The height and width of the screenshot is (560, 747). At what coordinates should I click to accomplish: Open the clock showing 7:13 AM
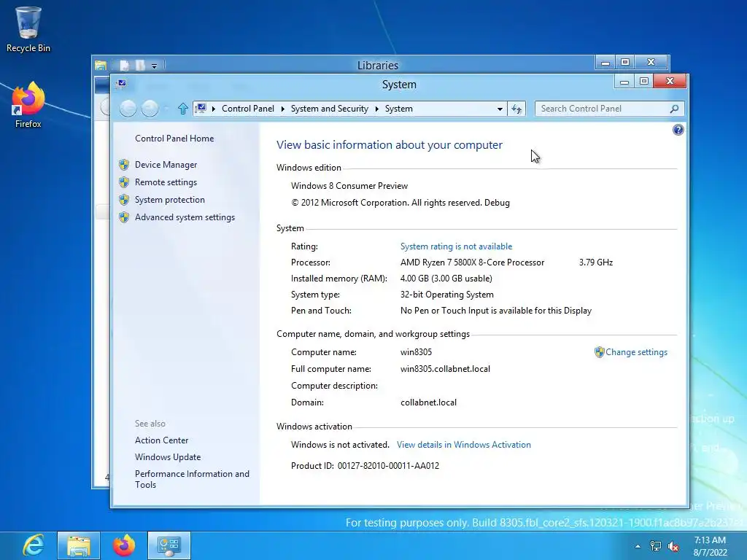pos(710,546)
